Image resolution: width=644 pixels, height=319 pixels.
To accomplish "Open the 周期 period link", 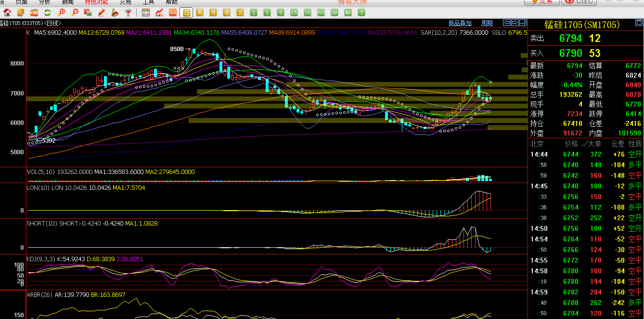I will [487, 23].
